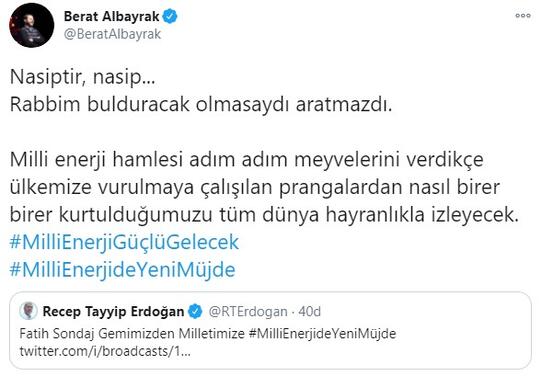Screen dimensions: 541x376
Task: Click "Fatih Sondaj Gemimizden Milletimize" quoted text
Action: pyautogui.click(x=132, y=334)
